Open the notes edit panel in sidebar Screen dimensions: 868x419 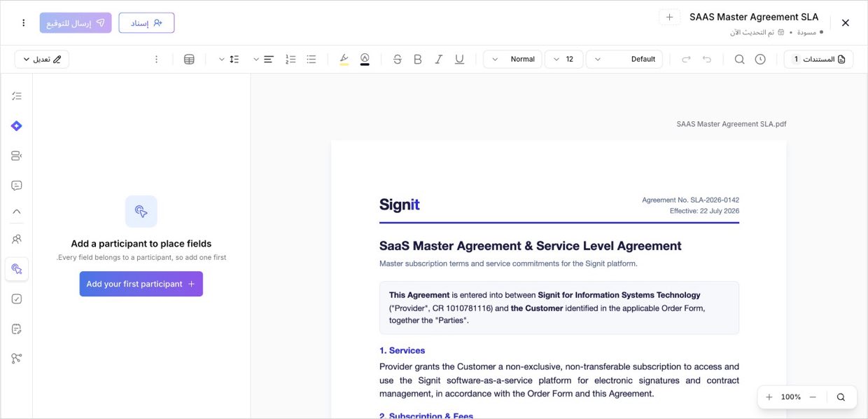[x=17, y=329]
